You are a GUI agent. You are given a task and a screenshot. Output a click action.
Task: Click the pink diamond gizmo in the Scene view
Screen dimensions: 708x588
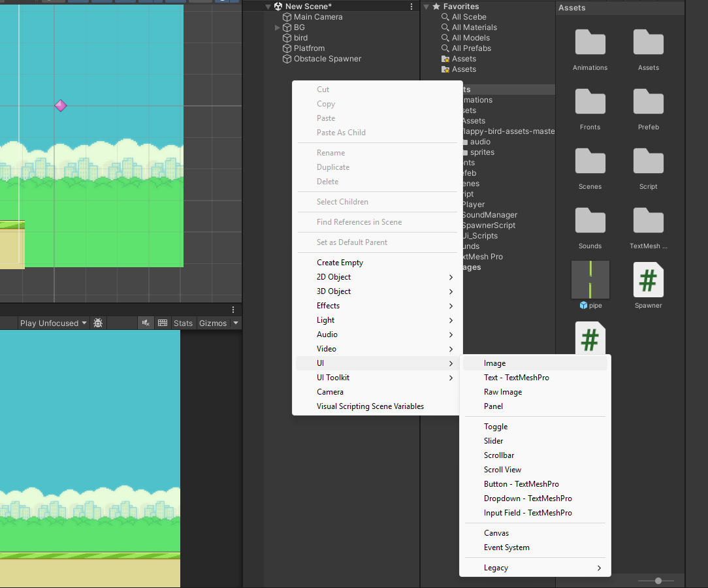(61, 106)
